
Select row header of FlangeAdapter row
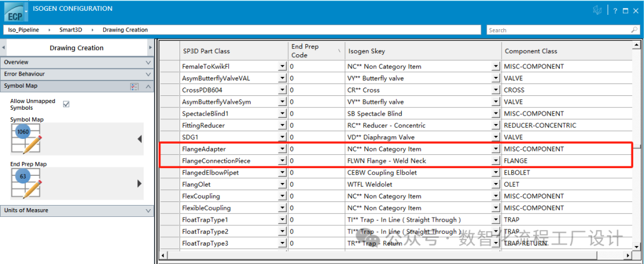coord(169,149)
